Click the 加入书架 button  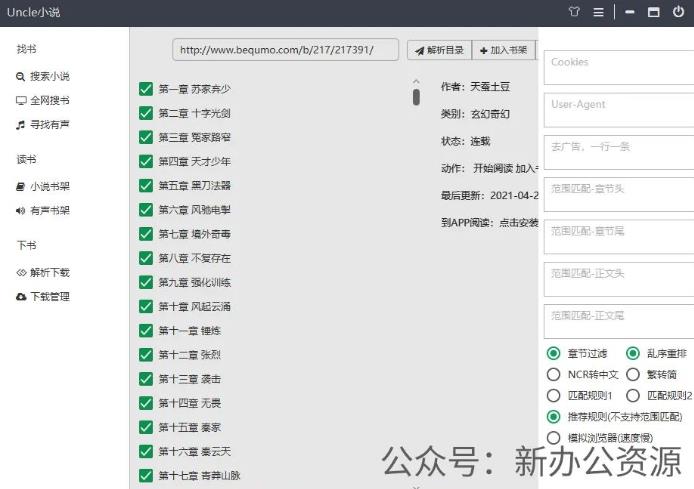504,50
